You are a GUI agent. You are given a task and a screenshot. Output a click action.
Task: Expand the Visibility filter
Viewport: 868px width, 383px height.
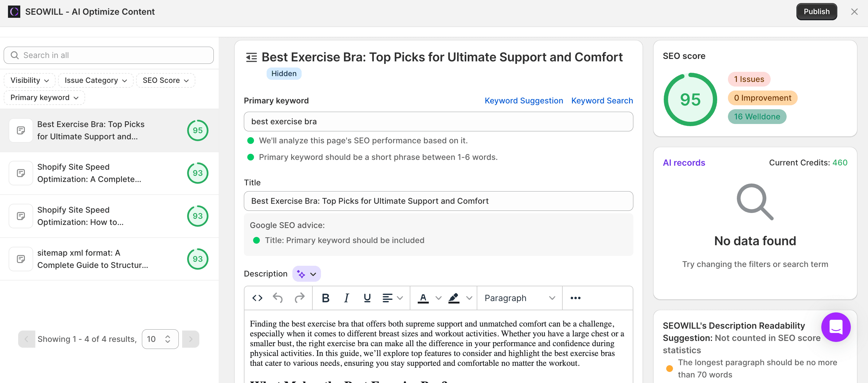(x=30, y=80)
